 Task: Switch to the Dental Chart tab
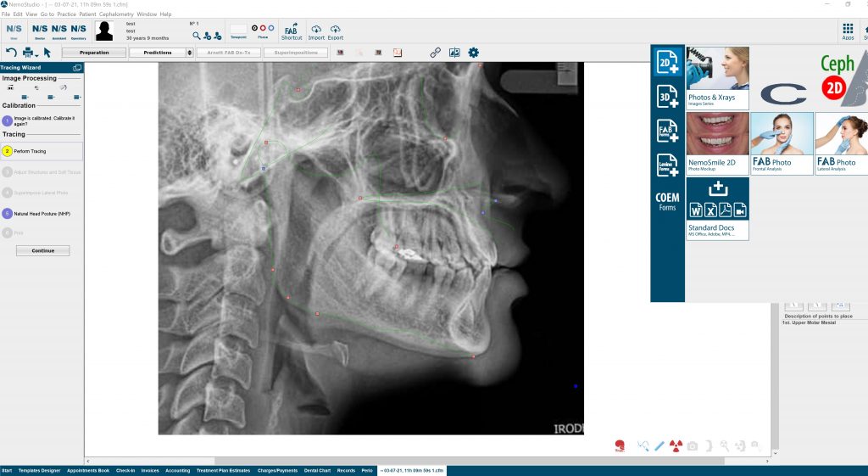point(319,470)
